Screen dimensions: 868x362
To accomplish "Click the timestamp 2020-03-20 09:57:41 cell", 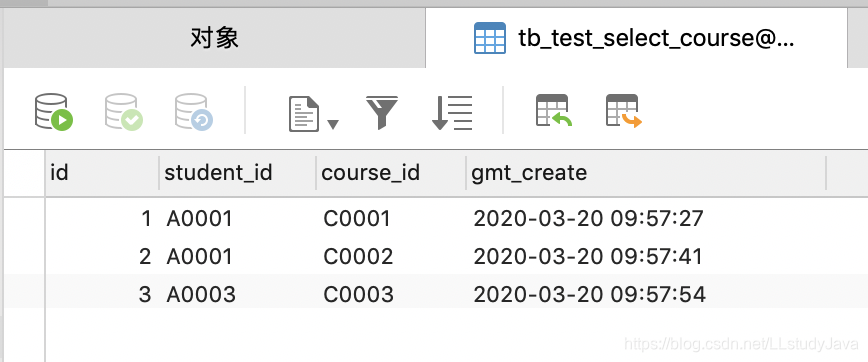I will (646, 256).
